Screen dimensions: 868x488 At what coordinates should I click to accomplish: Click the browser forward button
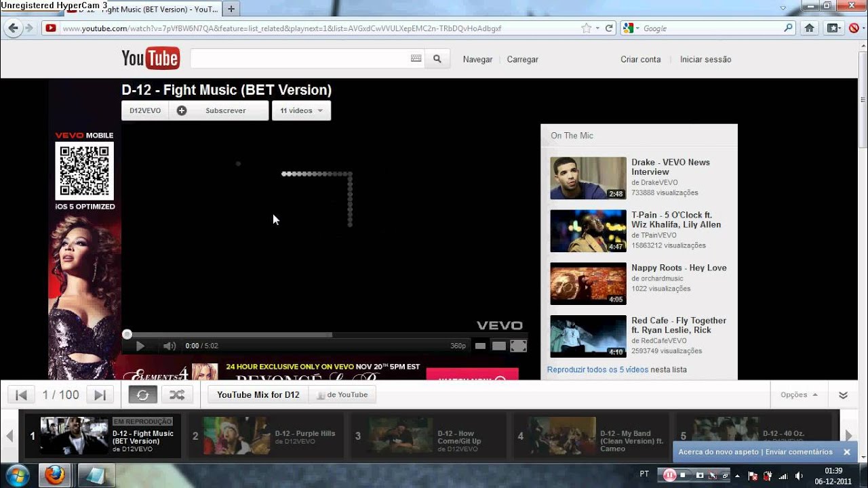(x=29, y=28)
